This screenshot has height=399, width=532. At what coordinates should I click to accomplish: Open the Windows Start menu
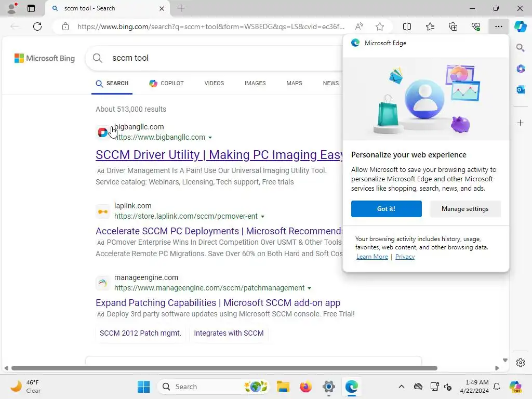pyautogui.click(x=144, y=387)
